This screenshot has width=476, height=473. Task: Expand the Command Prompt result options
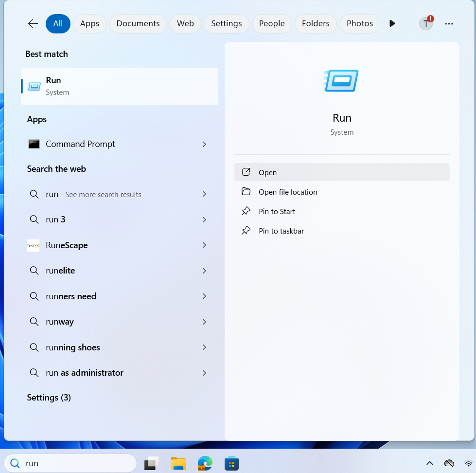coord(204,144)
